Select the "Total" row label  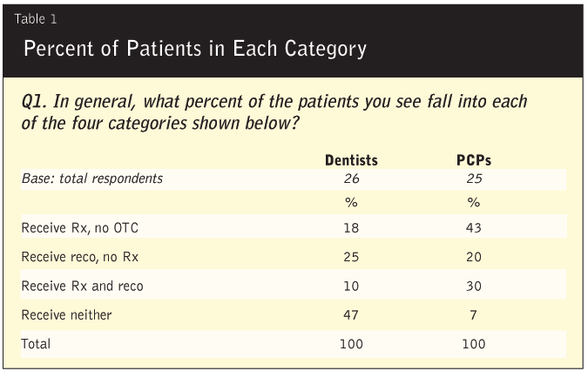point(36,343)
